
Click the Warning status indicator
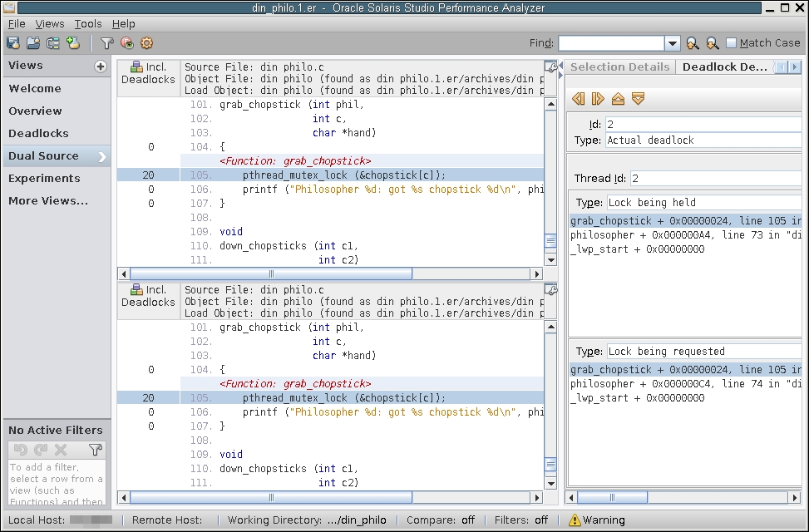[596, 520]
